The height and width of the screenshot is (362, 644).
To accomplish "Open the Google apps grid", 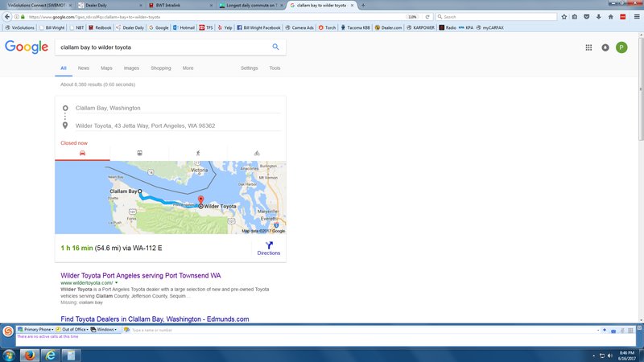I will [x=588, y=47].
